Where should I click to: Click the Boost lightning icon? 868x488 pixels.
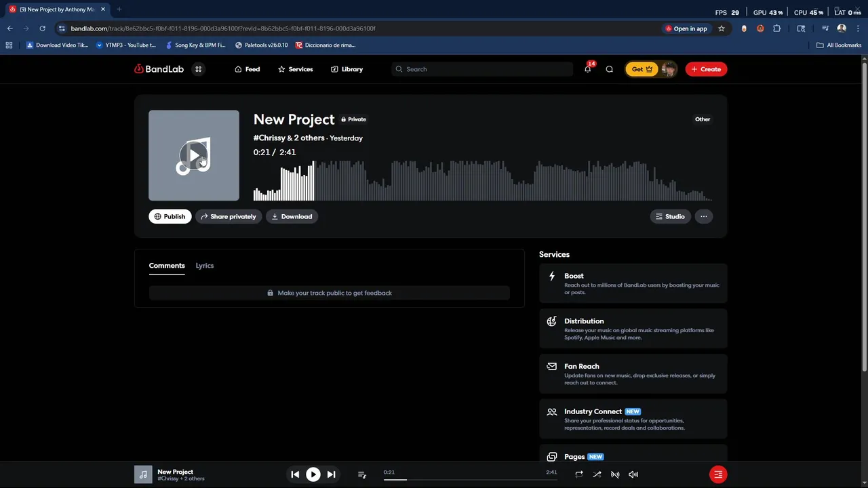coord(551,276)
